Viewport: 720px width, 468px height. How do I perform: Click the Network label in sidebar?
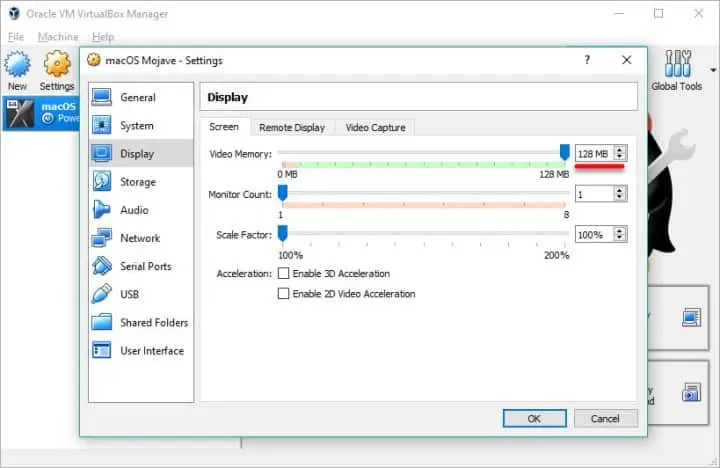tap(140, 238)
